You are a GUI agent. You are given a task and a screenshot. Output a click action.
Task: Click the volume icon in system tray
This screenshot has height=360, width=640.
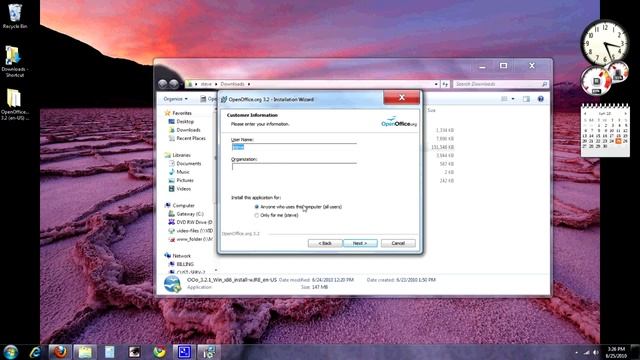596,352
